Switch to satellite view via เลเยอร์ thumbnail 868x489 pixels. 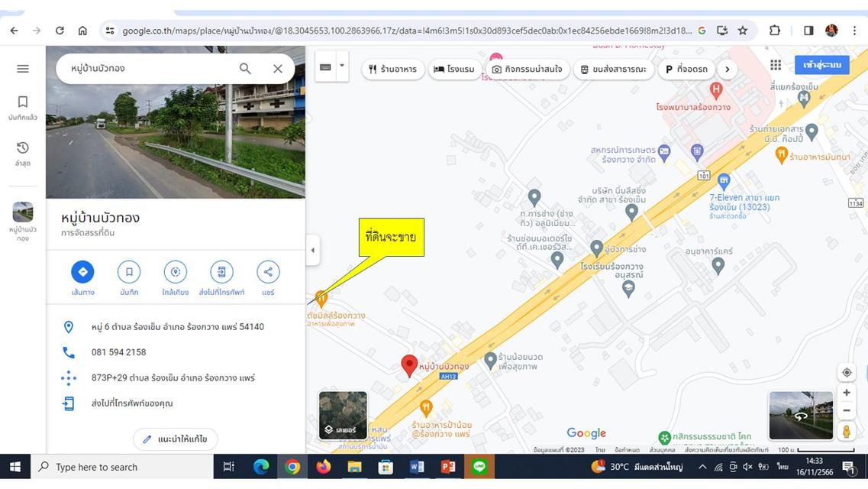click(x=342, y=415)
